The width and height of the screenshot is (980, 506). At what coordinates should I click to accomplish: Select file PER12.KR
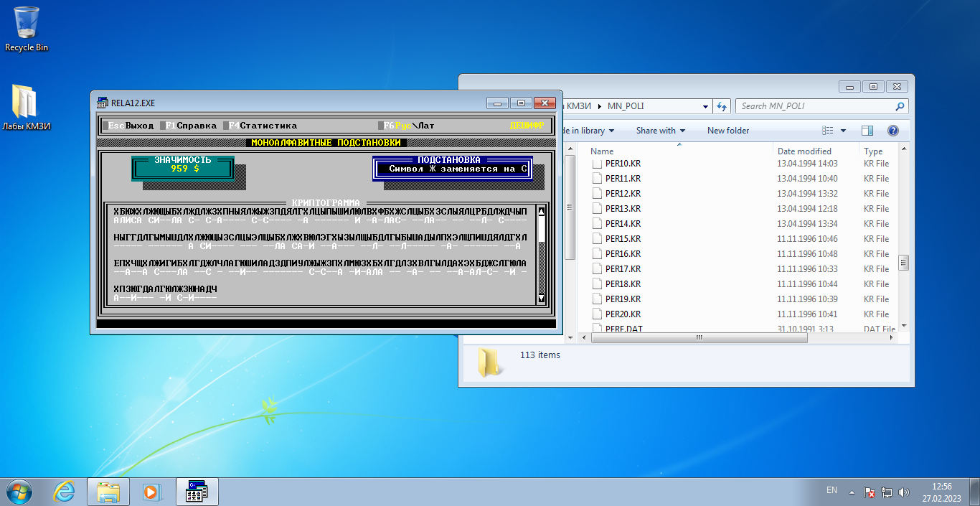click(x=623, y=194)
